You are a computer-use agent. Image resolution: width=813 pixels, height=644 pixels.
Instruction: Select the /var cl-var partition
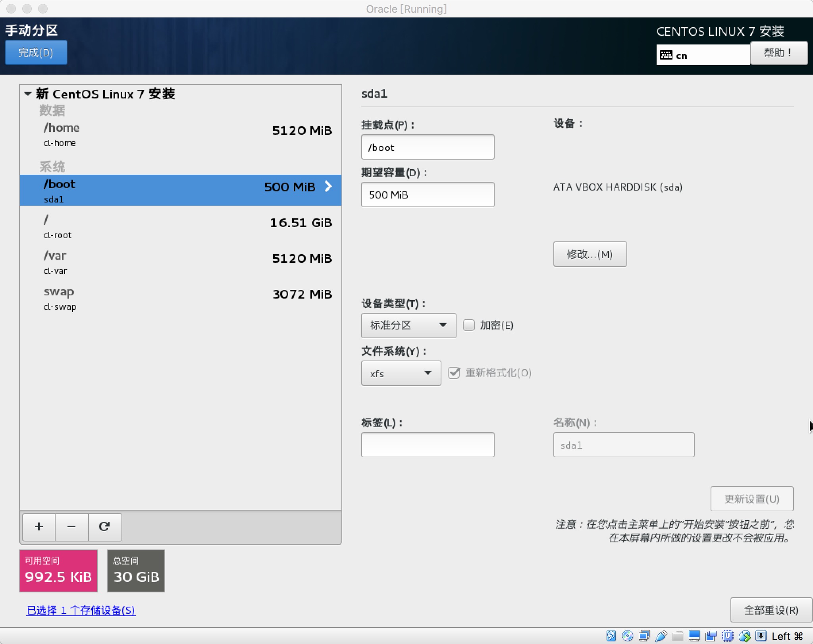pyautogui.click(x=181, y=262)
